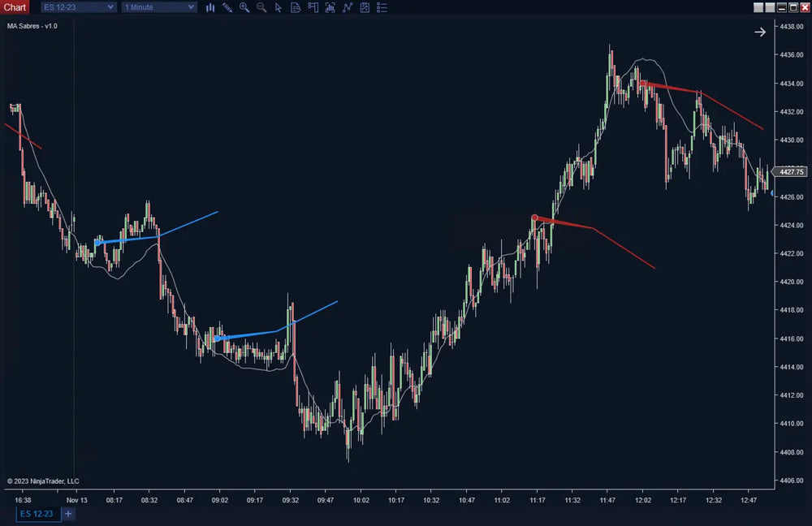The image size is (812, 526).
Task: Click the first gray window link button
Action: point(758,7)
